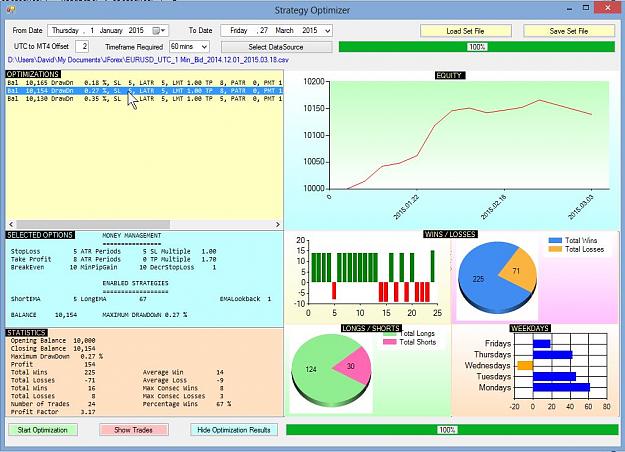The image size is (625, 452).
Task: Click the Closing Balance 10,154 value
Action: pyautogui.click(x=84, y=348)
